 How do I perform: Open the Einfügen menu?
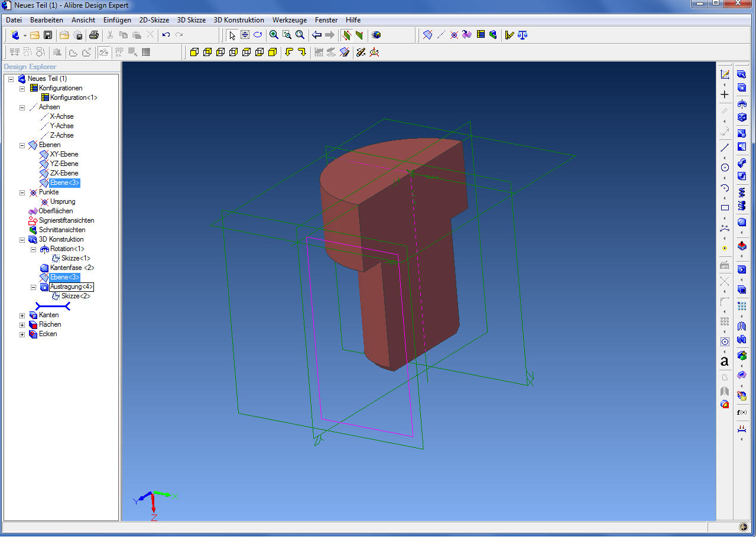[117, 20]
